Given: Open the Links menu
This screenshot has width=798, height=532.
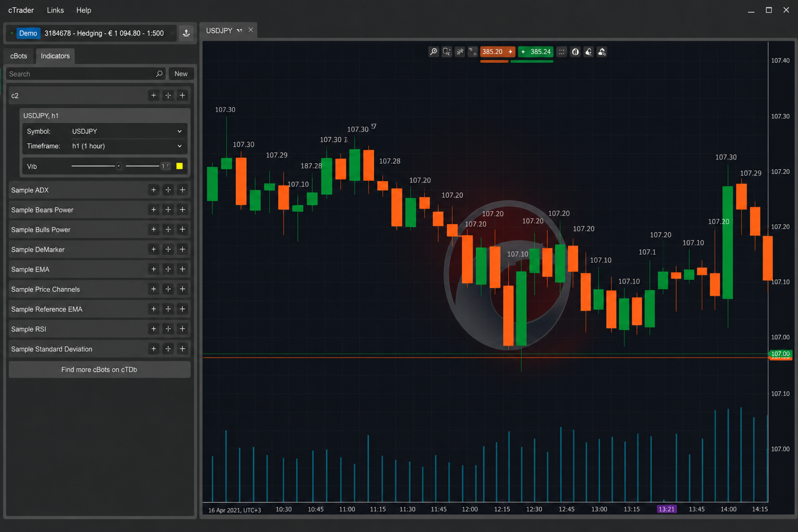Looking at the screenshot, I should [55, 10].
